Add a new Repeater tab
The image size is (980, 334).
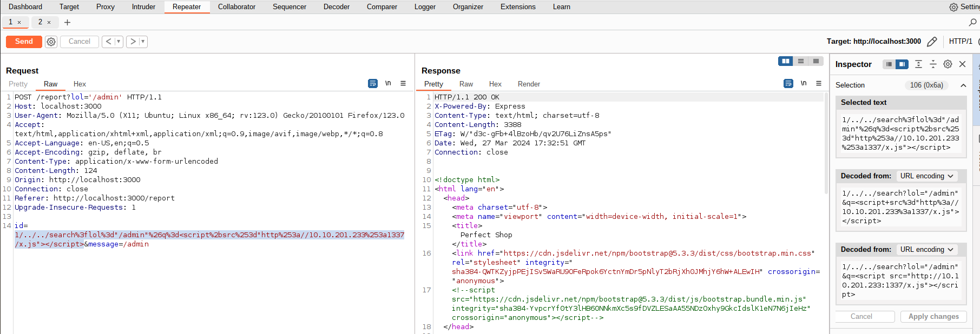(67, 22)
